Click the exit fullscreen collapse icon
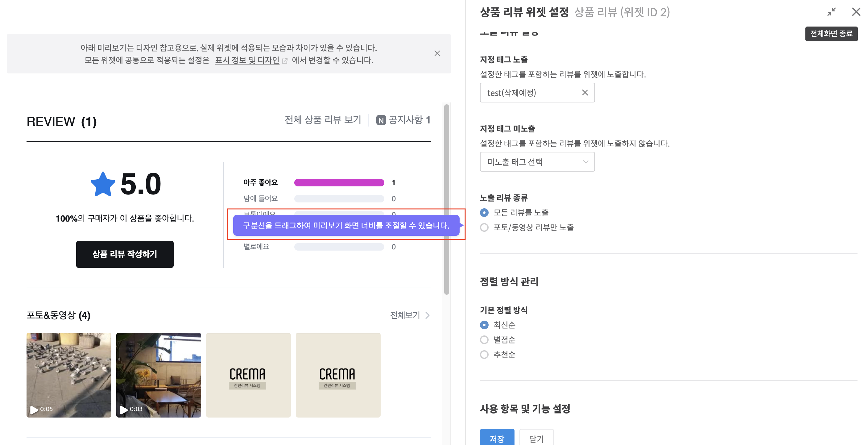The image size is (868, 445). click(831, 12)
